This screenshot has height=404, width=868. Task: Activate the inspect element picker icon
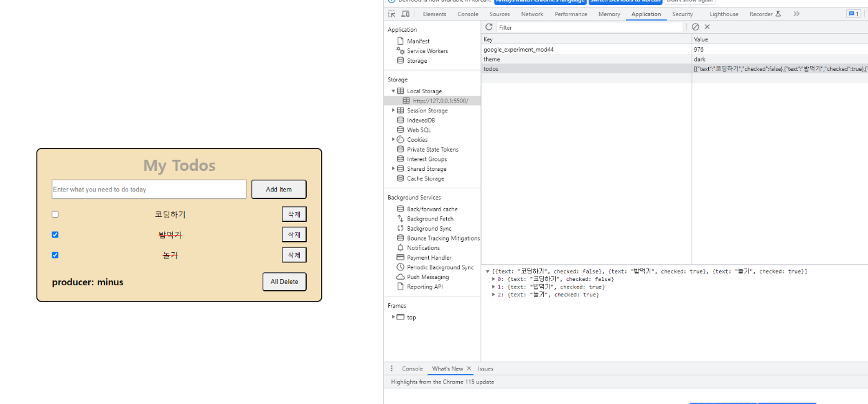pos(392,14)
